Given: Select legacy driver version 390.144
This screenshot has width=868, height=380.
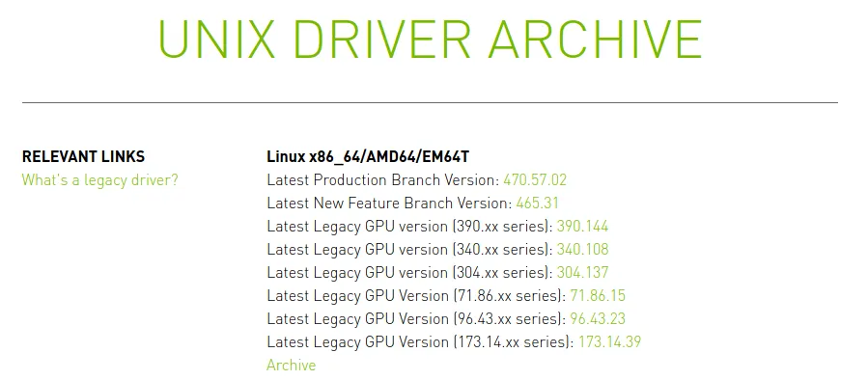Looking at the screenshot, I should pos(582,227).
